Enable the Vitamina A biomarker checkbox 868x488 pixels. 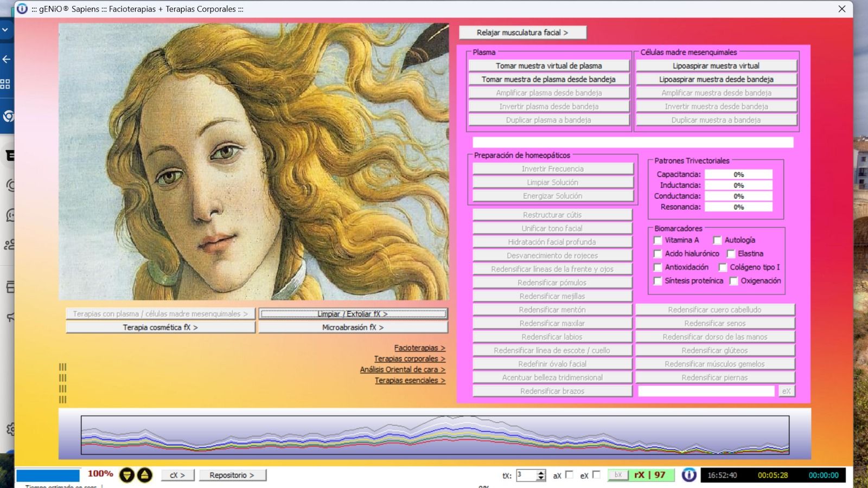point(658,240)
